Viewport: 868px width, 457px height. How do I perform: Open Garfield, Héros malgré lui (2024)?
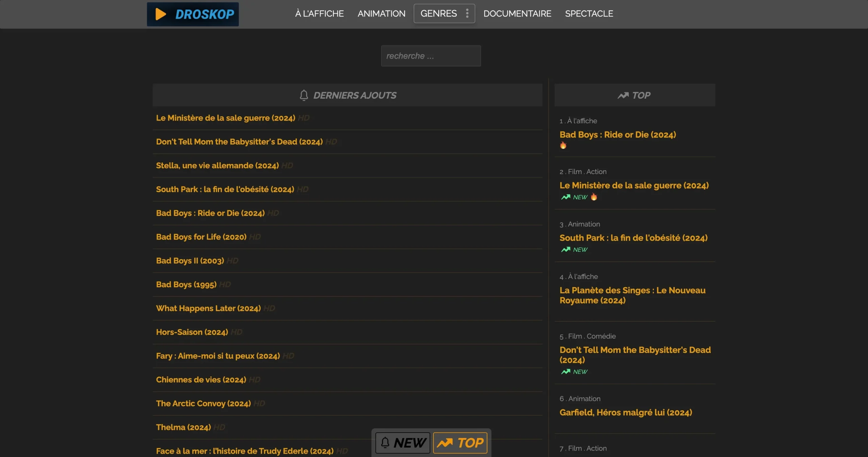click(626, 412)
